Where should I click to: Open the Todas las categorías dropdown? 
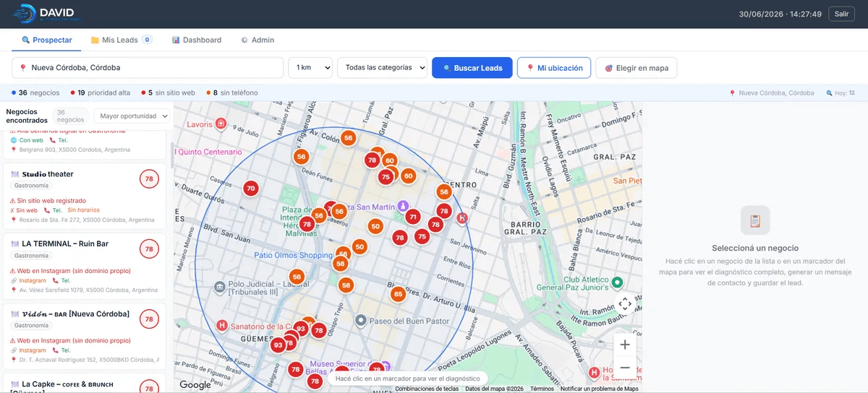tap(382, 68)
